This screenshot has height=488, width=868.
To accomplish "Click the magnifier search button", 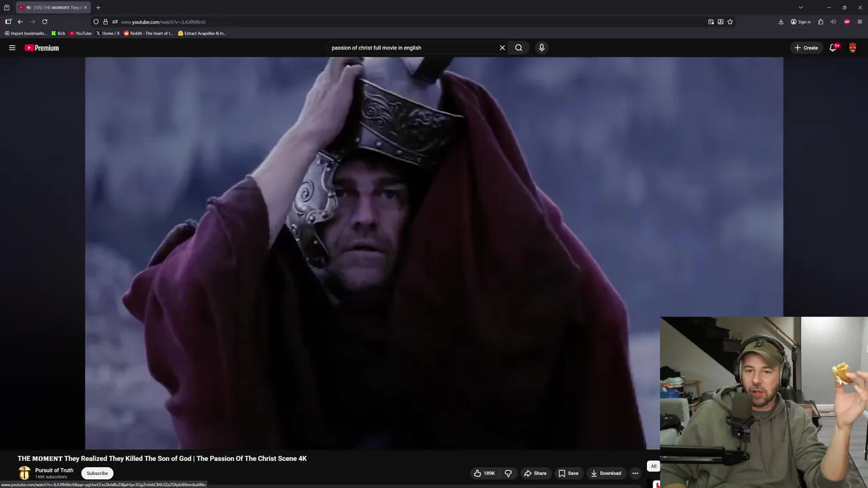I will pos(519,47).
